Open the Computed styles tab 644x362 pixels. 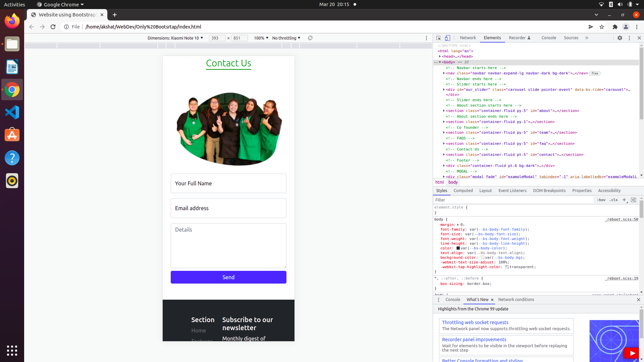(463, 191)
